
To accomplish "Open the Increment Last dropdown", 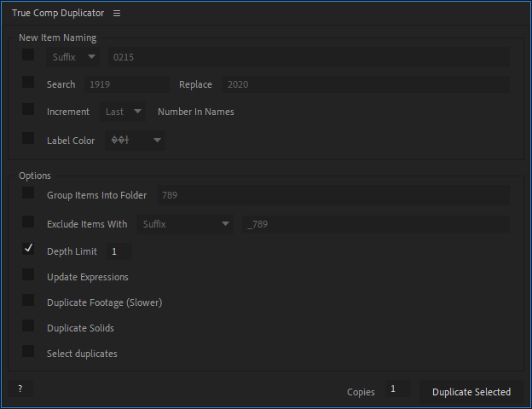I will 123,112.
